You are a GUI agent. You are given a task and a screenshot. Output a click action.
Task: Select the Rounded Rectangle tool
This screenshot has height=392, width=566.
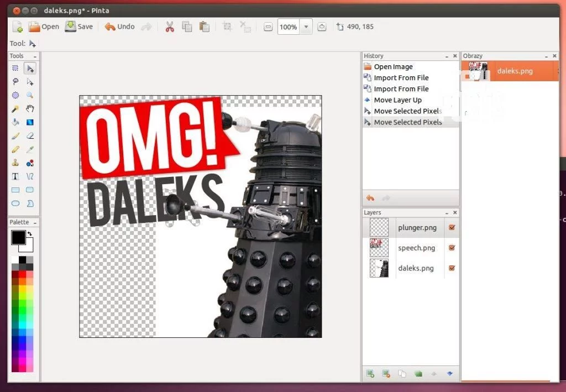pyautogui.click(x=30, y=190)
